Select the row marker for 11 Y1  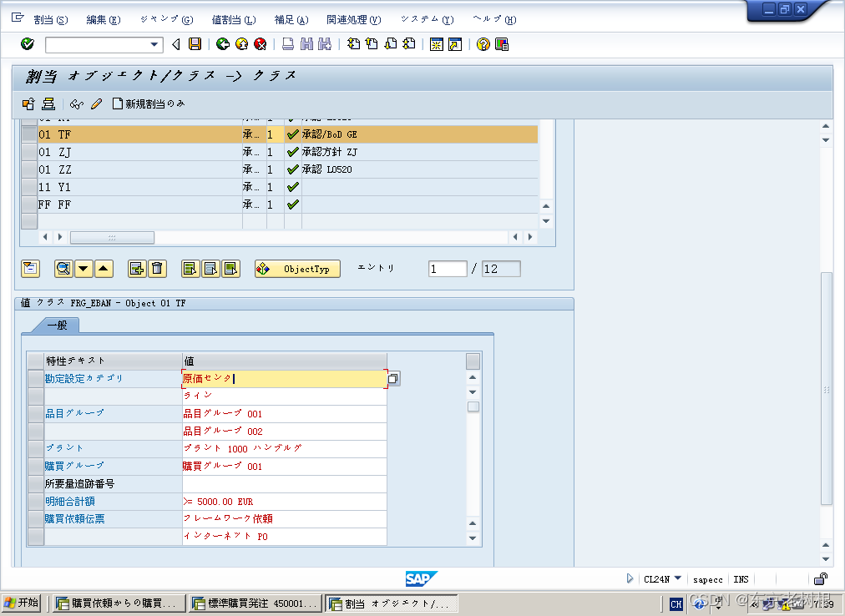point(28,187)
